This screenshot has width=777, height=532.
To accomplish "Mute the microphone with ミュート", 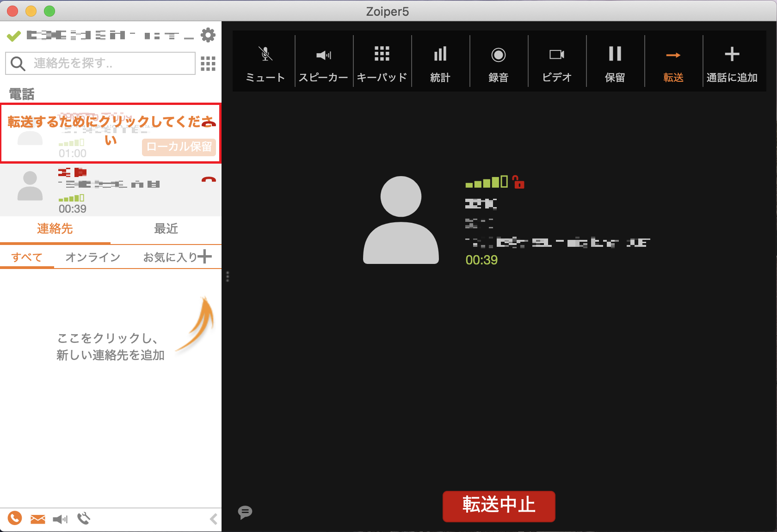I will pyautogui.click(x=265, y=61).
